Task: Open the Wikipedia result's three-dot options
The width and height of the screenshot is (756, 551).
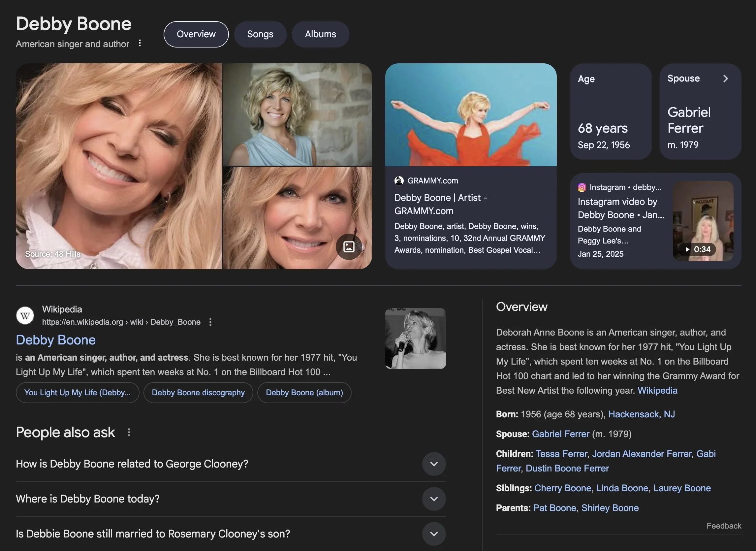Action: 210,322
